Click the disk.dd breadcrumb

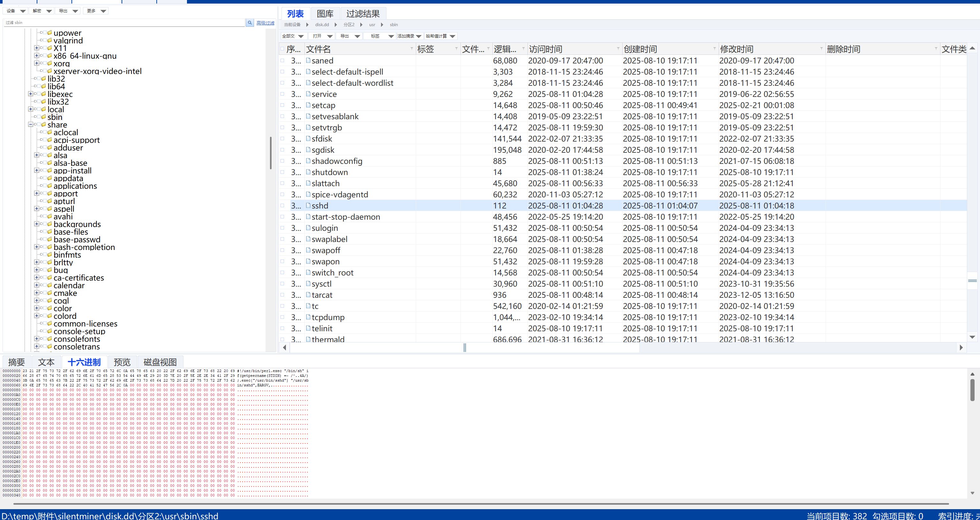(322, 25)
